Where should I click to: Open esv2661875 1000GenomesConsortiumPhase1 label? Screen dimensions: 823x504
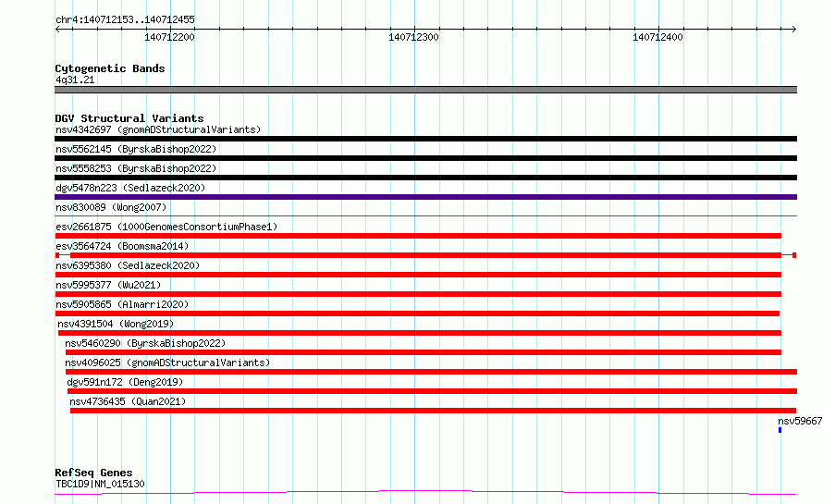(166, 227)
